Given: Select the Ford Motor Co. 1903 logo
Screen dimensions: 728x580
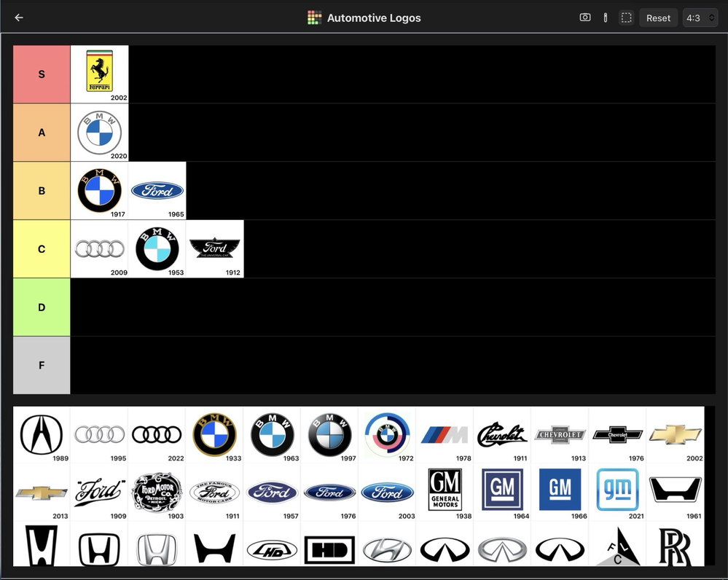Looking at the screenshot, I should [157, 492].
